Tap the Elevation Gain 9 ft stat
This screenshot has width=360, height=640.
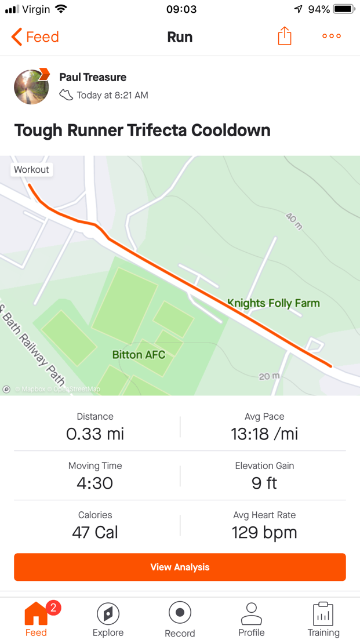tap(264, 476)
